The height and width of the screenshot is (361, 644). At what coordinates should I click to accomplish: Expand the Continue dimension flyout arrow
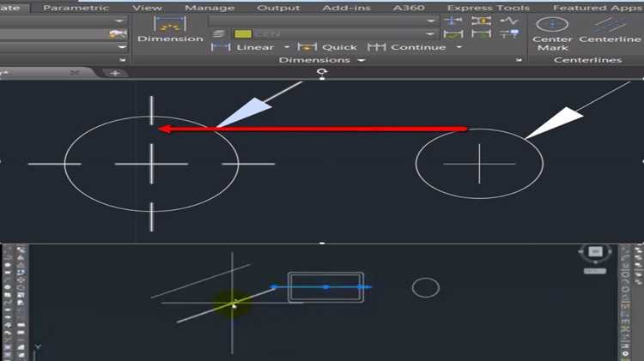pyautogui.click(x=459, y=47)
